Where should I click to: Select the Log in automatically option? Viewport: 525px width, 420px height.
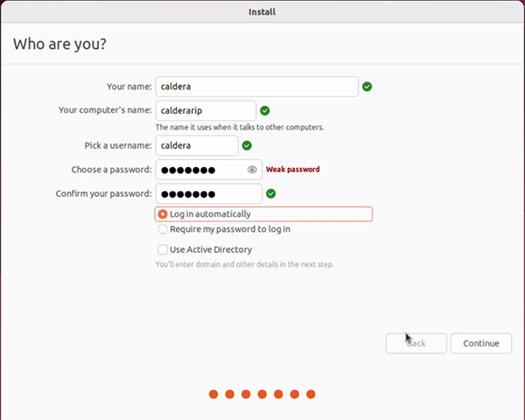pyautogui.click(x=163, y=214)
